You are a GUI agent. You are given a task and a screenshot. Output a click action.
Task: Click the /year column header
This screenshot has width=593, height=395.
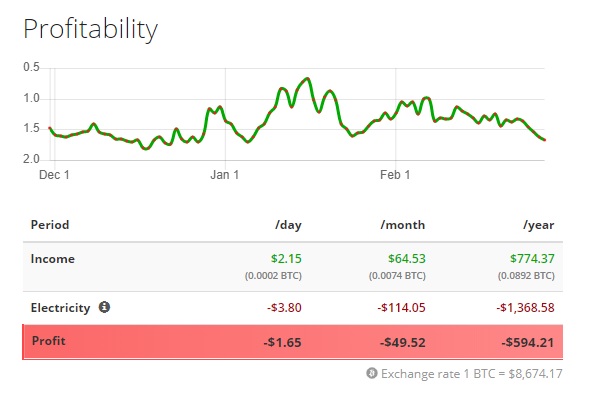[539, 225]
